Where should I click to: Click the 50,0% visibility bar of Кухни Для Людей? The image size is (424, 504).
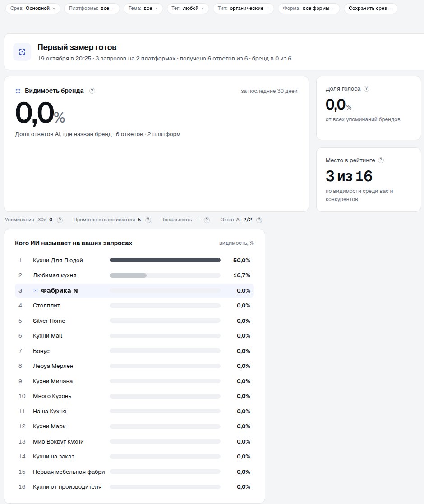[x=165, y=261]
